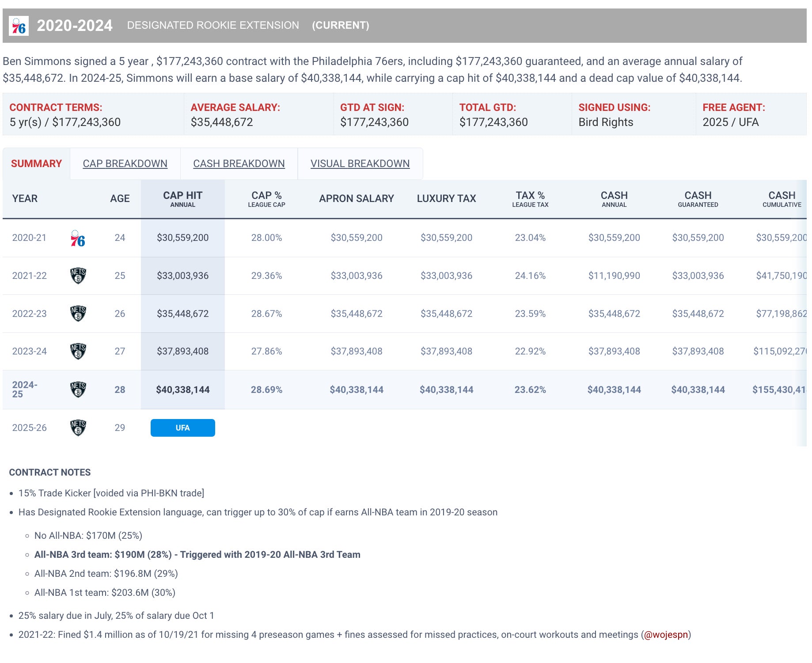Open the Visual Breakdown tab

360,164
